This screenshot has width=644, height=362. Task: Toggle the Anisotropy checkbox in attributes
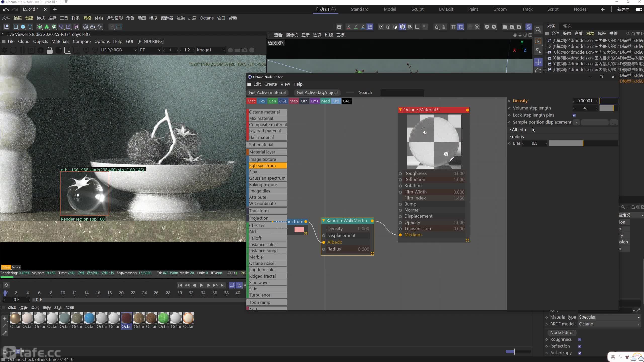click(580, 353)
